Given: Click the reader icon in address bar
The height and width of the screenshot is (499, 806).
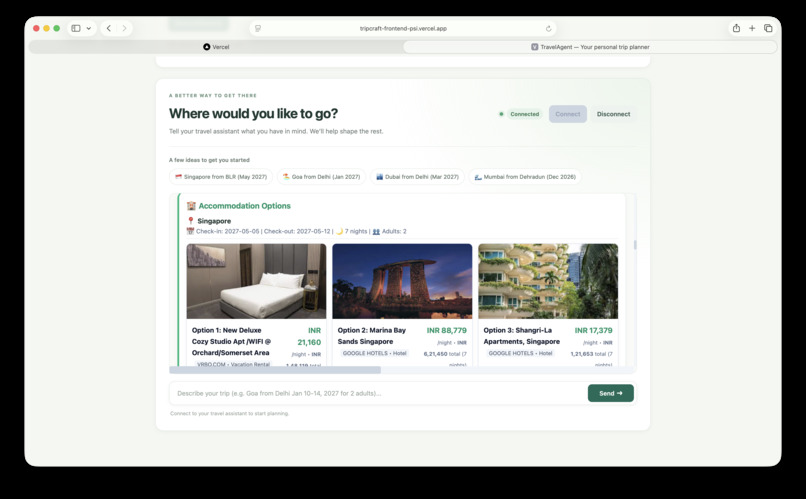Looking at the screenshot, I should coord(258,29).
